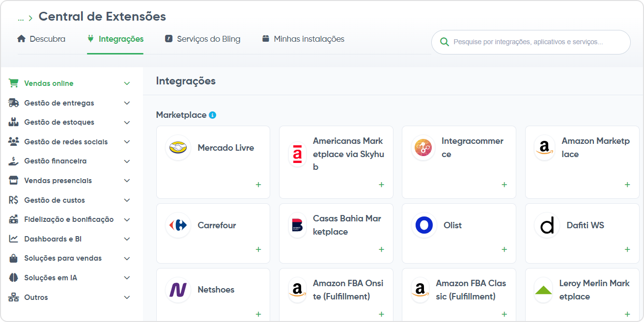Screen dimensions: 644x322
Task: Expand the Dashboards e BI chevron
Action: [127, 239]
